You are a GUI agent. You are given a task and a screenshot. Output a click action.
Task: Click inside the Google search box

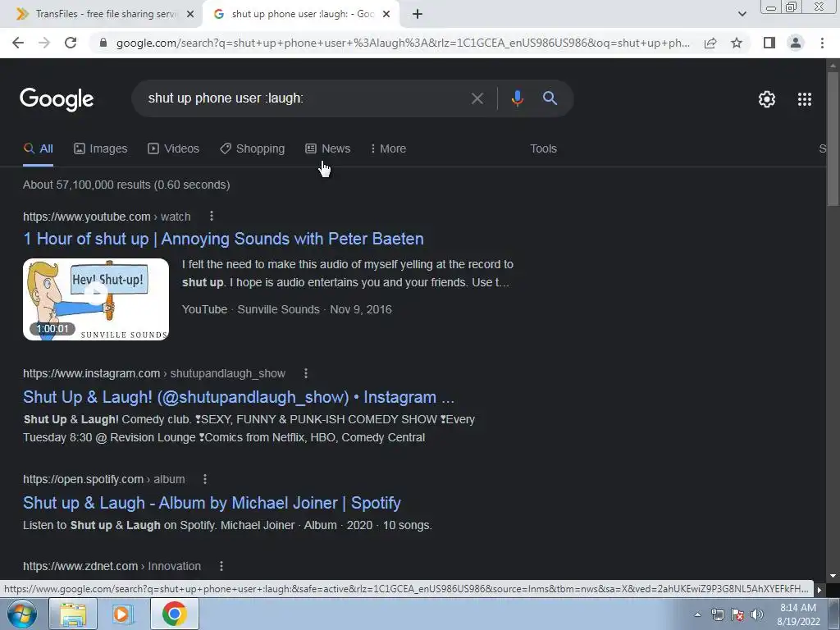[x=305, y=98]
